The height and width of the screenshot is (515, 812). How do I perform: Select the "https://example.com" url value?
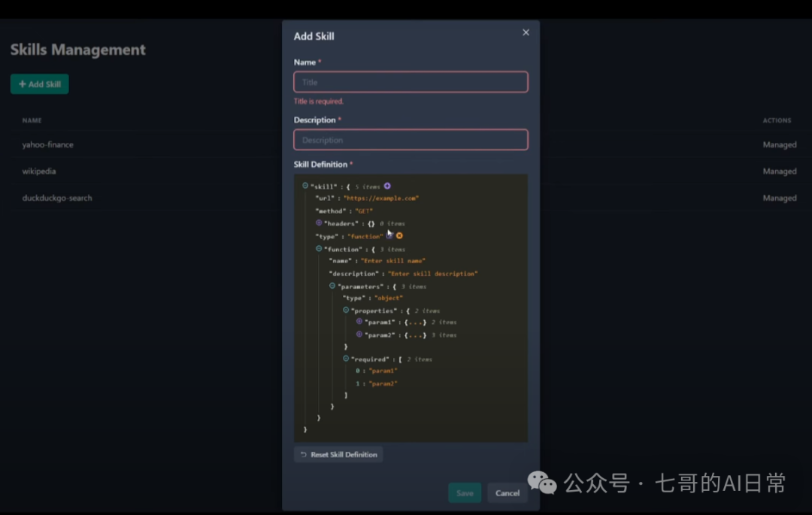click(x=381, y=198)
